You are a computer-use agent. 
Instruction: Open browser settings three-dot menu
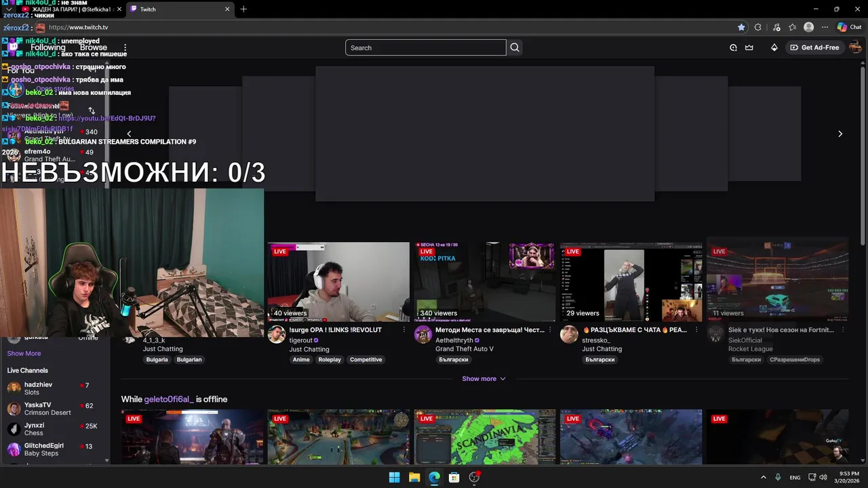825,27
